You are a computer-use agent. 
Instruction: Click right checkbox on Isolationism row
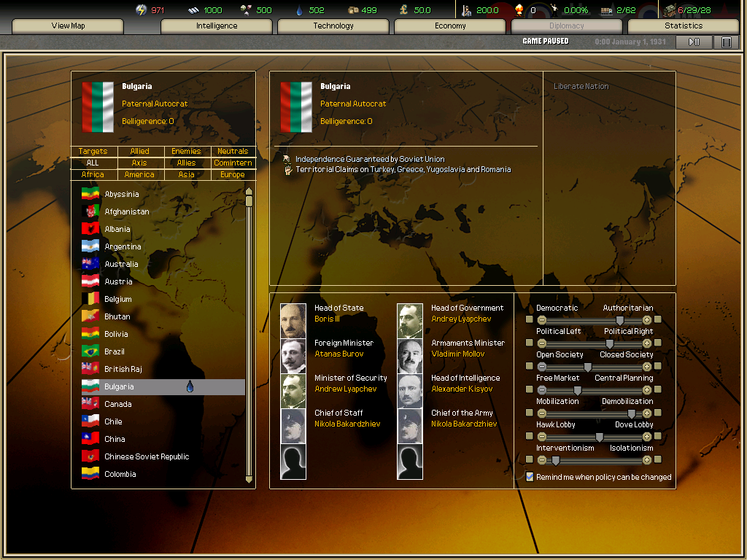(658, 459)
